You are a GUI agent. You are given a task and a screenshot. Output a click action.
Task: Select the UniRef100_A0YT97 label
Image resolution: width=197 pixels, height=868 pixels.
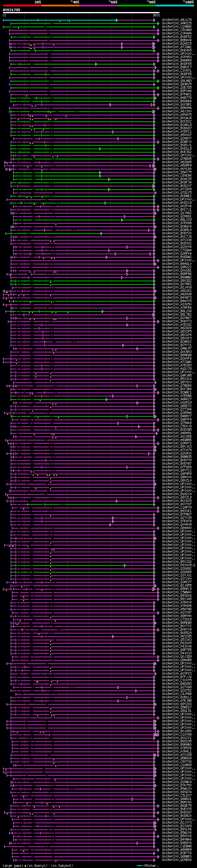pos(177,504)
